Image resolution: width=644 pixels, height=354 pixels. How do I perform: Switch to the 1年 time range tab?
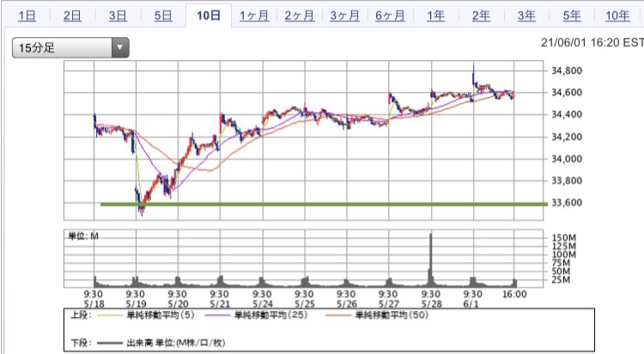coord(435,15)
